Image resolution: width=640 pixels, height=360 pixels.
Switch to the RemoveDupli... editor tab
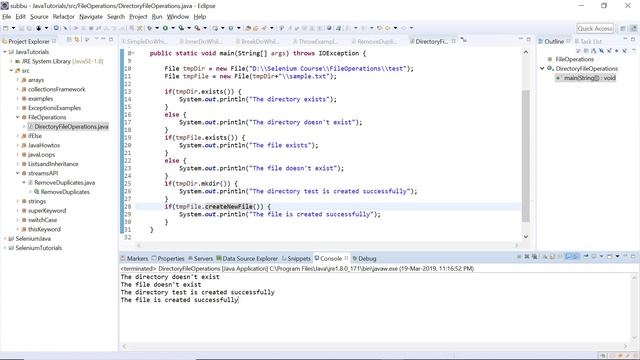pyautogui.click(x=375, y=41)
